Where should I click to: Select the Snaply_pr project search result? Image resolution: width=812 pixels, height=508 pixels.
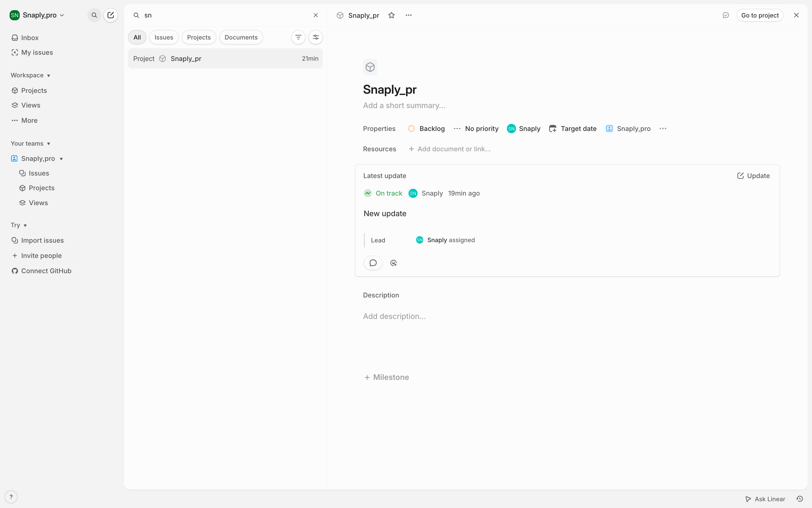[225, 58]
